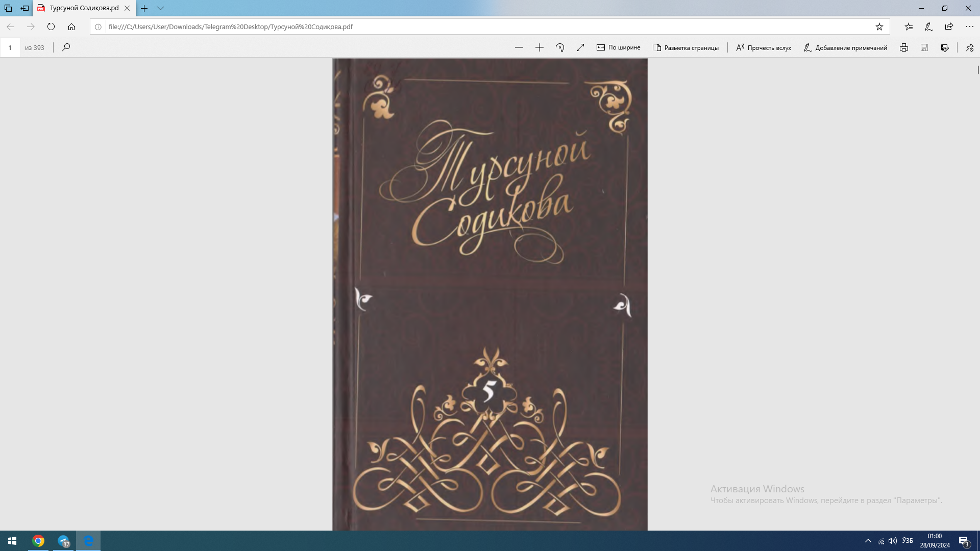
Task: Open browser Settings and more menu
Action: click(969, 27)
